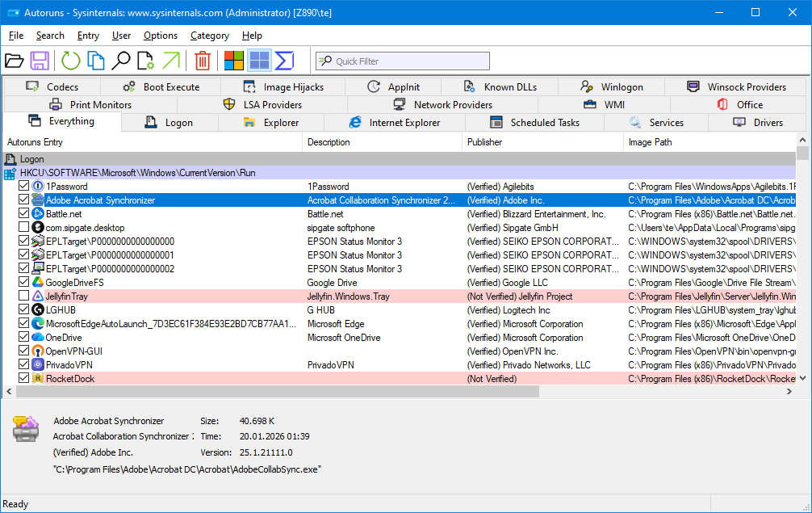Click the Save floppy disk icon

pyautogui.click(x=40, y=61)
